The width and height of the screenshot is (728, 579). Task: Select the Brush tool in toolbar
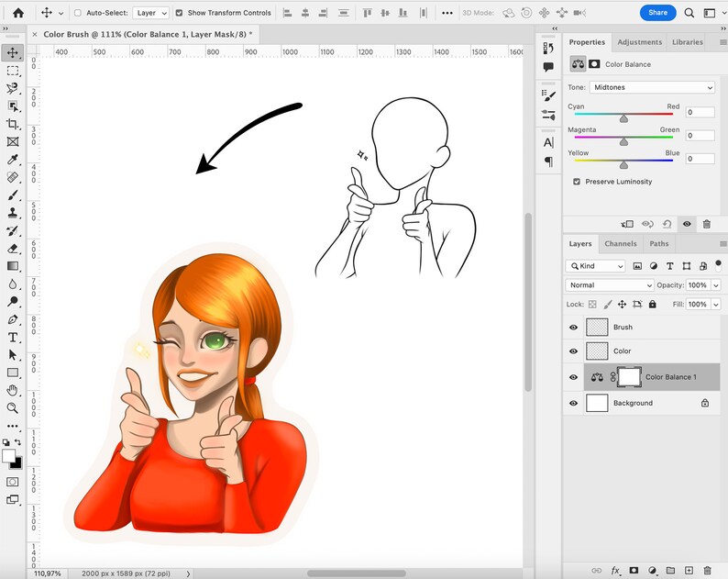pos(13,195)
